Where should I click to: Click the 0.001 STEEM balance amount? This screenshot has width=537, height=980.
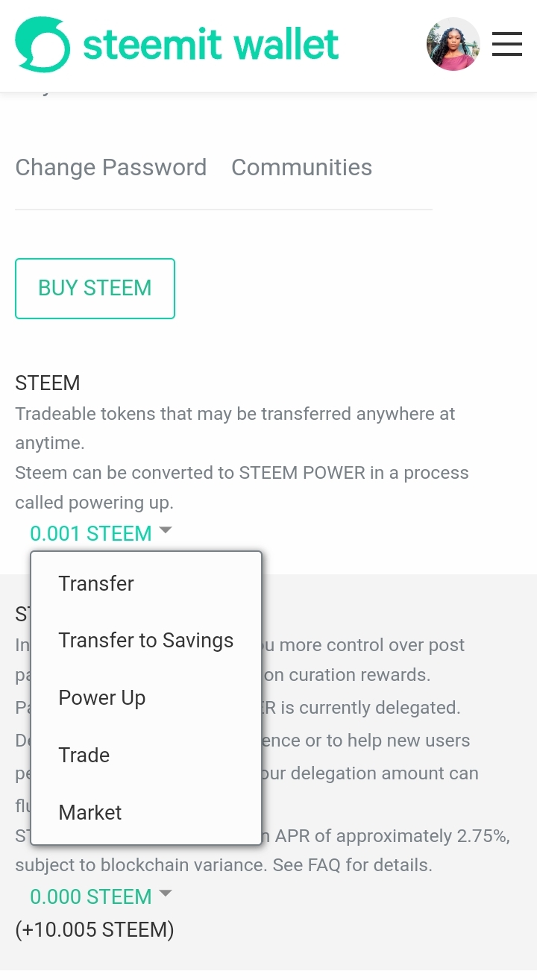tap(90, 534)
